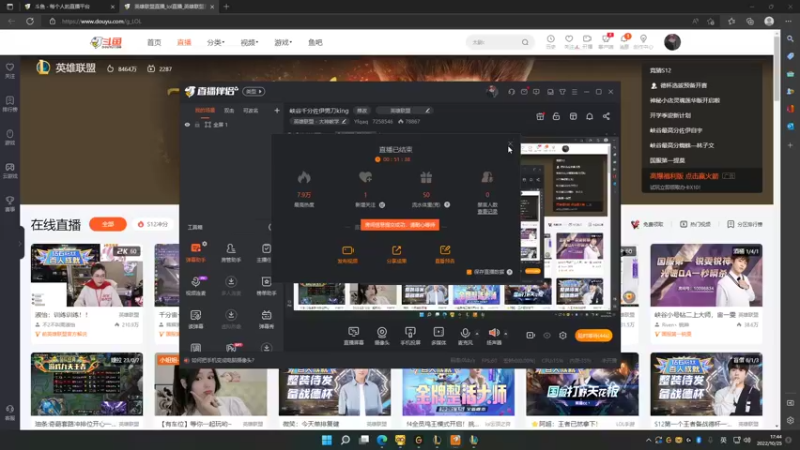The width and height of the screenshot is (800, 450).
Task: Open 直播 in Douyu navigation
Action: [x=184, y=42]
